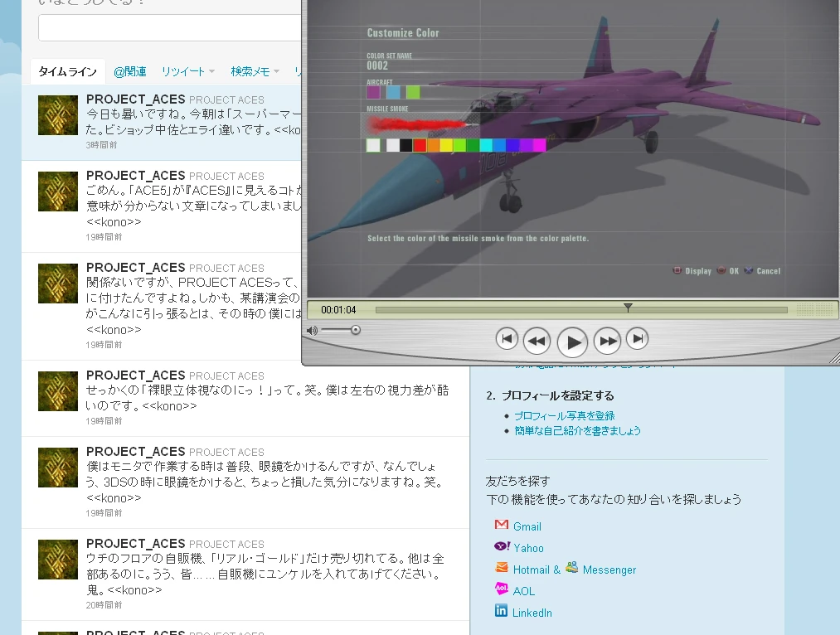
Task: Open PROJECT_ACES username on the 今日も暑いですね tweet
Action: tap(135, 99)
